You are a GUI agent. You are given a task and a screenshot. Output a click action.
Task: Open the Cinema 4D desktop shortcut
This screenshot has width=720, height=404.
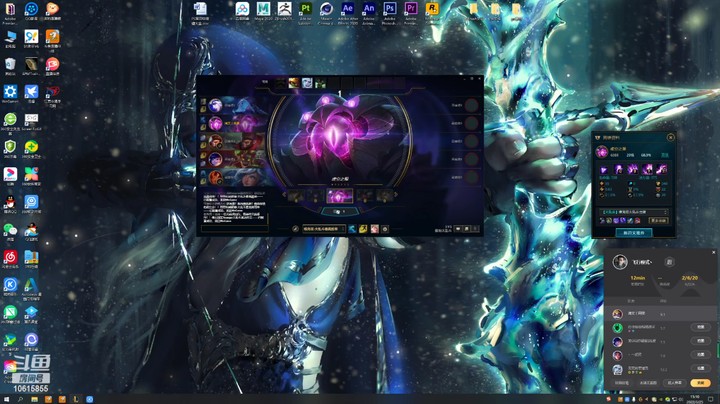click(326, 13)
